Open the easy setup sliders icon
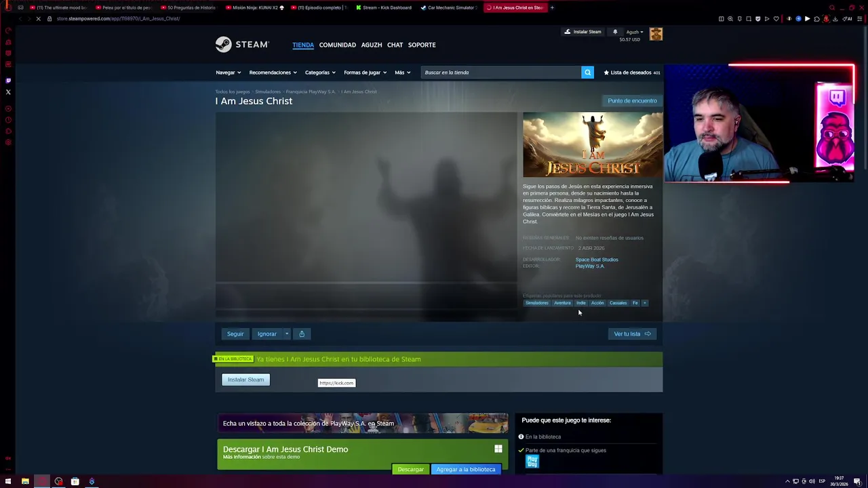The width and height of the screenshot is (868, 488). (859, 19)
